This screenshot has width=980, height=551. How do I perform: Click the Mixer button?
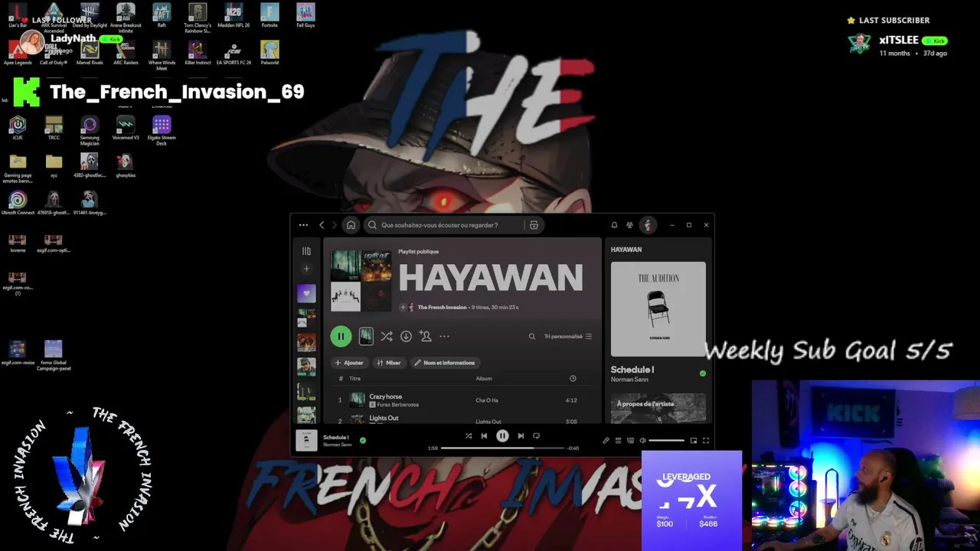tap(389, 363)
